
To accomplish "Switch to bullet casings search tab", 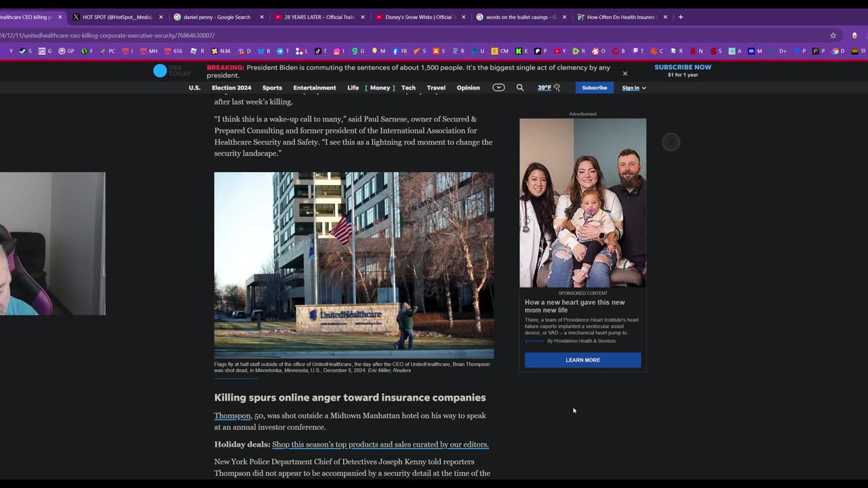I will [x=520, y=17].
